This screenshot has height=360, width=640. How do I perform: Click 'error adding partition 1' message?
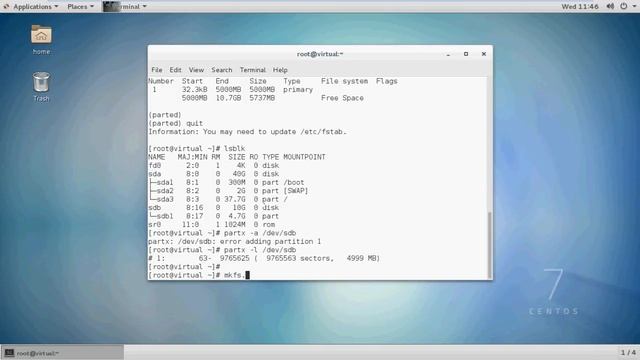coord(271,242)
